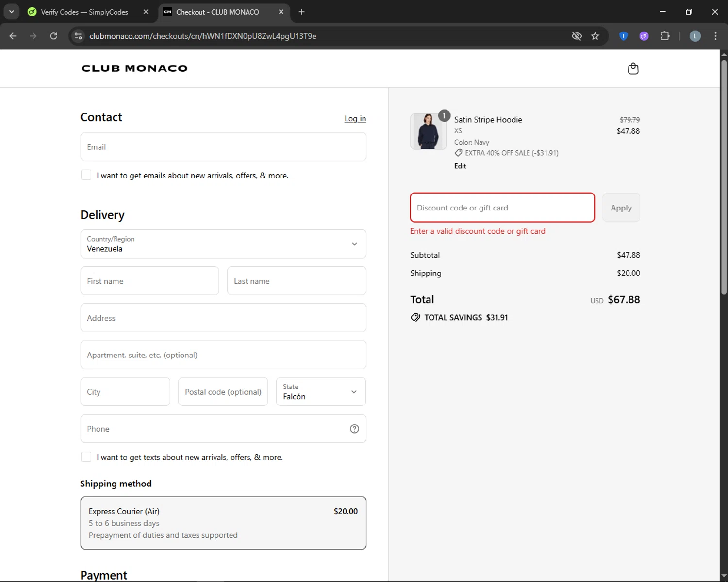Go back with the browser back arrow
728x582 pixels.
pos(13,36)
